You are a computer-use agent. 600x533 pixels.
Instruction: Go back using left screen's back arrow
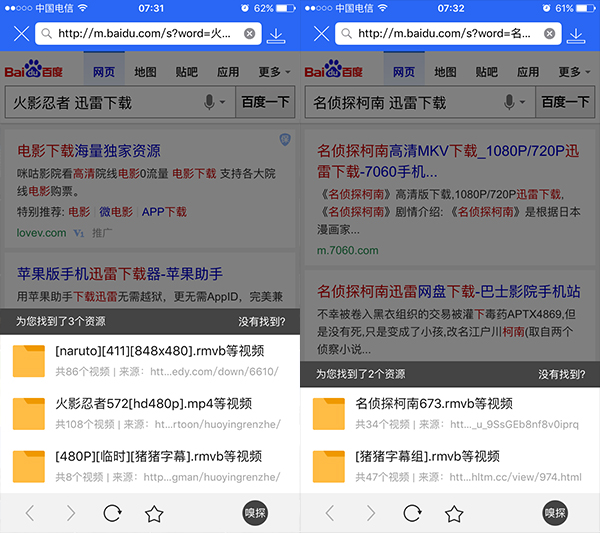click(x=29, y=513)
